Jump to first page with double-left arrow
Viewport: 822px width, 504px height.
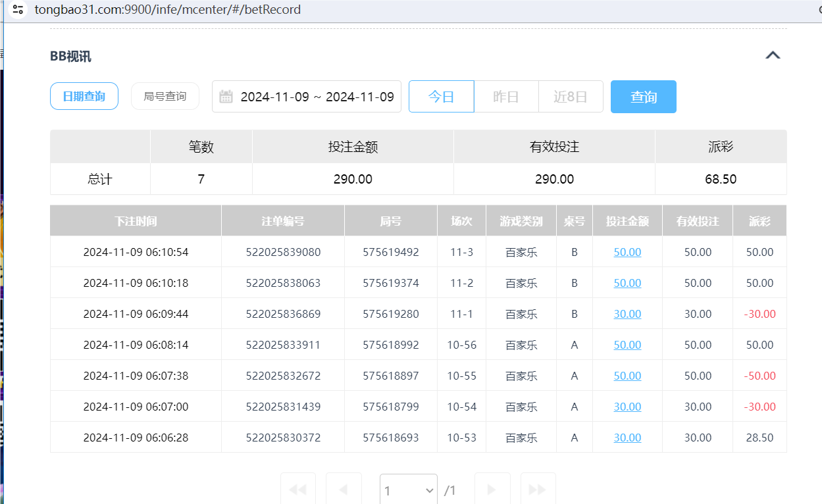pos(297,490)
